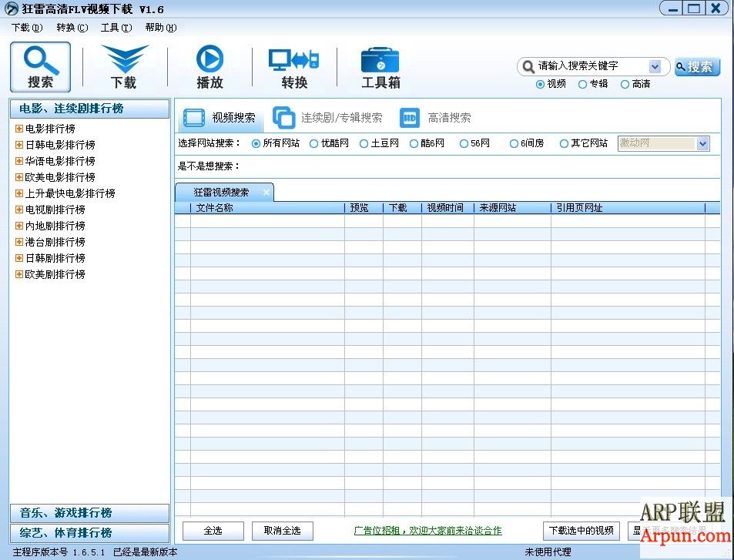Open the search keyword history dropdown
Screen dimensions: 734x560
point(654,66)
